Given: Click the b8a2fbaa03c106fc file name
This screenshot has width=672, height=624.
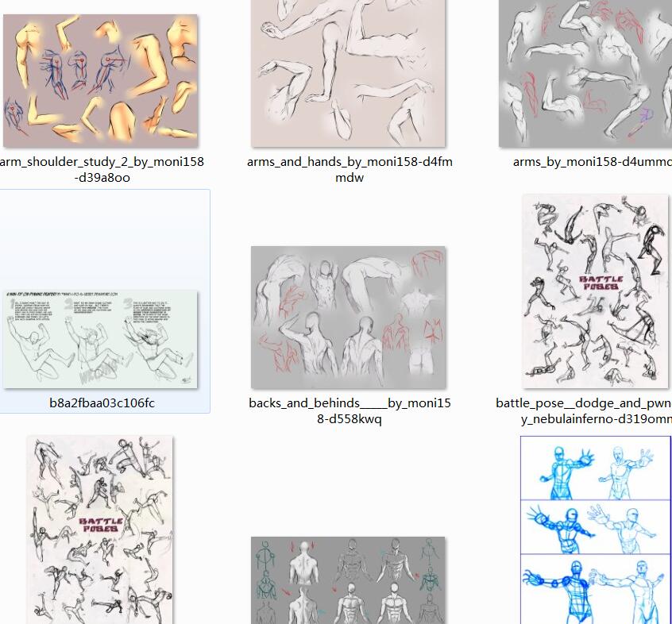Looking at the screenshot, I should pos(102,403).
